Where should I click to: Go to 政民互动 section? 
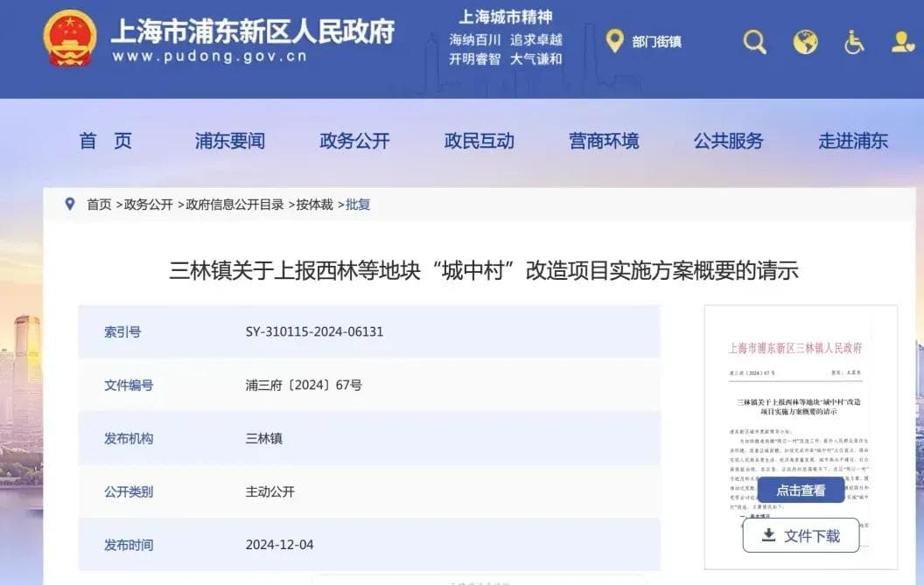(479, 141)
